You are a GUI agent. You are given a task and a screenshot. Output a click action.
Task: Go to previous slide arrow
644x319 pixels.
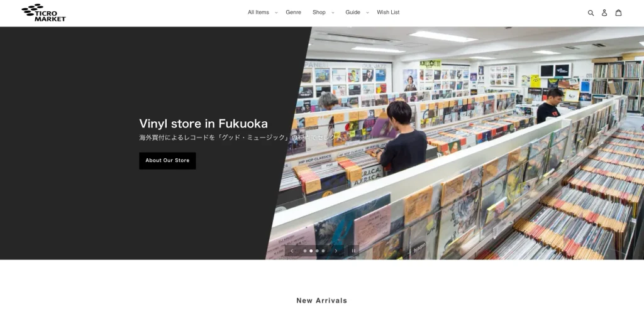[x=292, y=251]
